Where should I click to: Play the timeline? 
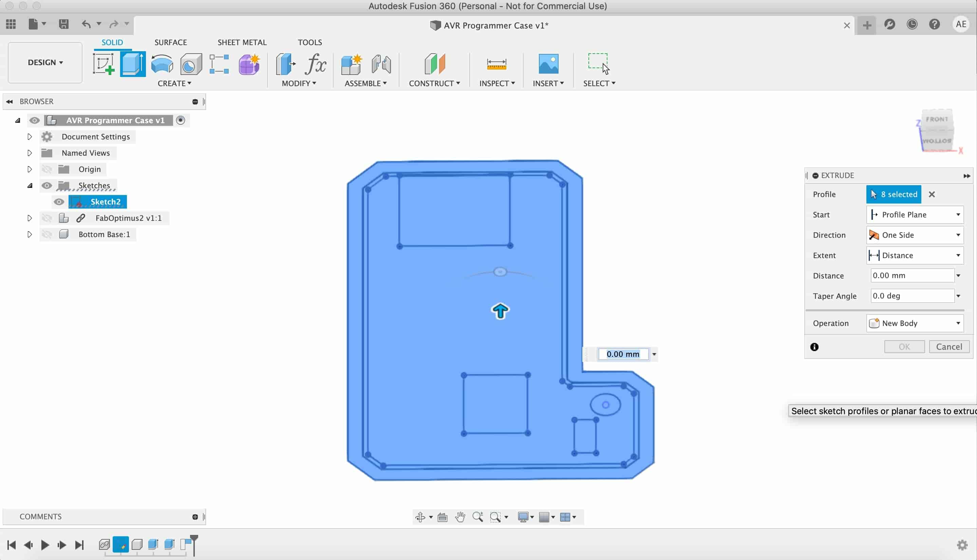click(45, 545)
